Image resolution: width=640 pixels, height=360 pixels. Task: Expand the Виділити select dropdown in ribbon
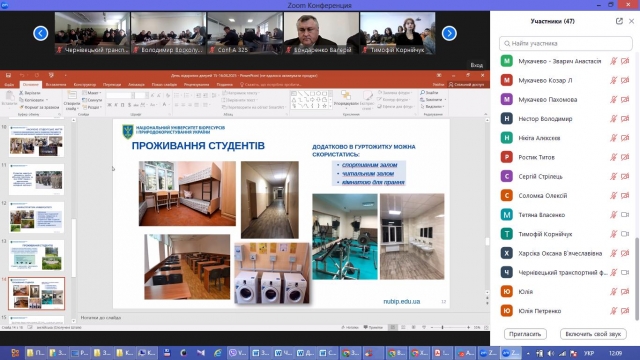433,107
